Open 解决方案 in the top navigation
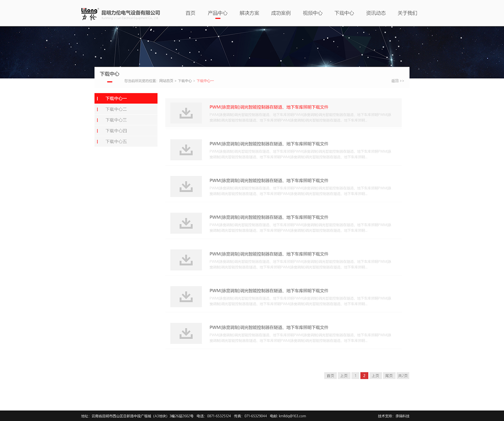504x421 pixels. pyautogui.click(x=249, y=13)
